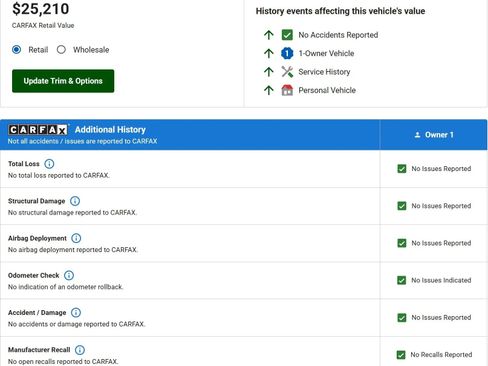Click 'No structural damage reported to CARFAX.' text
The image size is (488, 366).
[72, 213]
